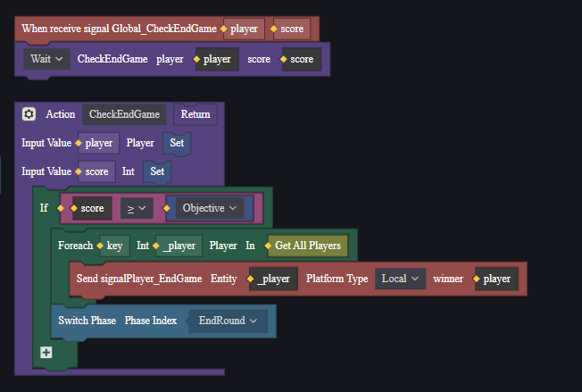This screenshot has height=392, width=582.
Task: Click the score Input Value variable
Action: 97,171
